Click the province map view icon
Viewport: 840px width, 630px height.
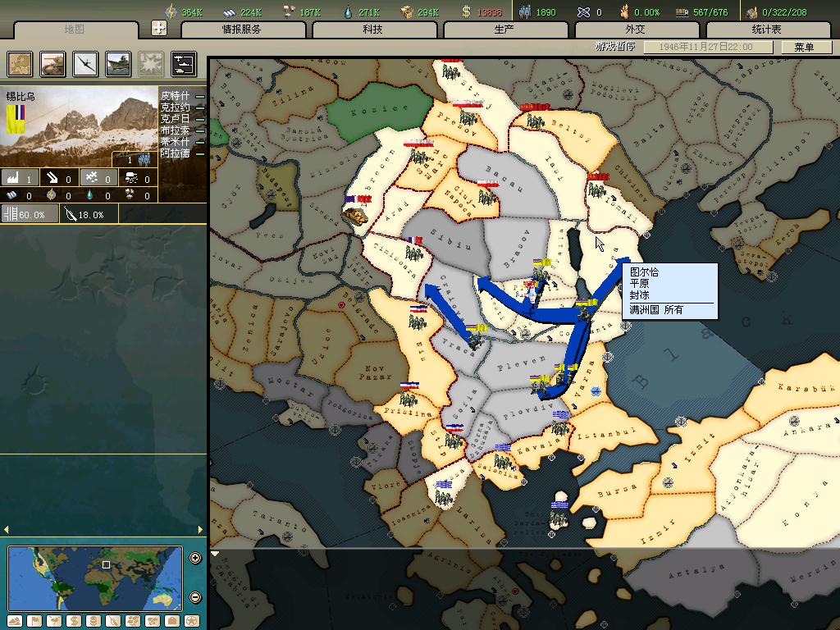click(x=21, y=63)
